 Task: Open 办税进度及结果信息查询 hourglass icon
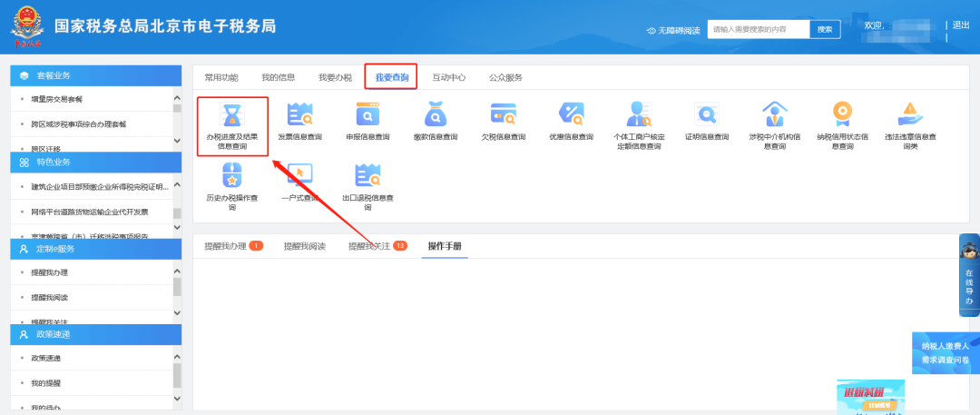click(x=232, y=114)
